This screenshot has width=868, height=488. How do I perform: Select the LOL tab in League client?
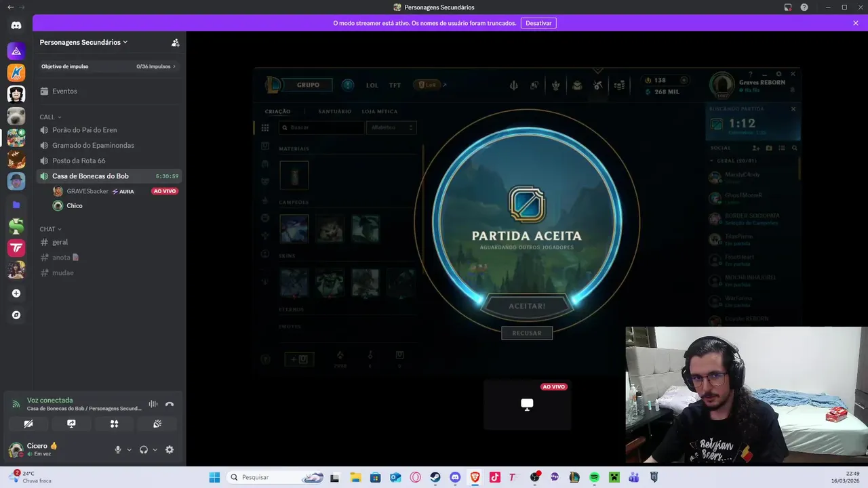(x=372, y=85)
